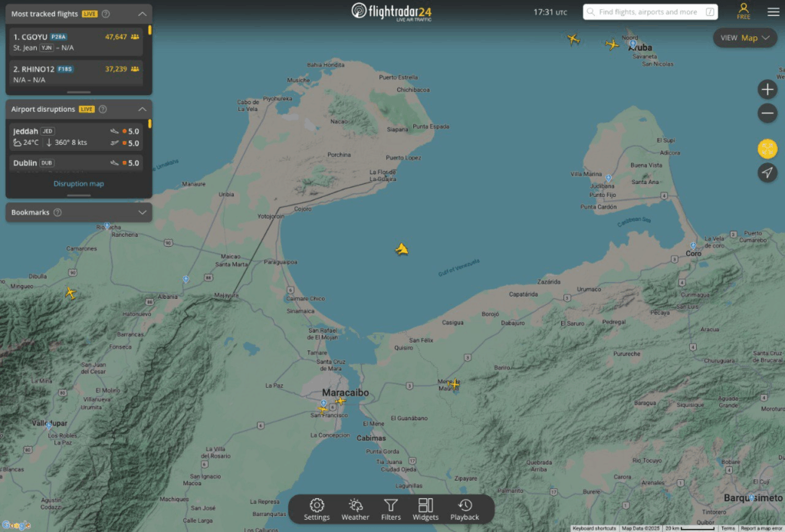785x532 pixels.
Task: Open the Widgets panel
Action: pos(425,509)
